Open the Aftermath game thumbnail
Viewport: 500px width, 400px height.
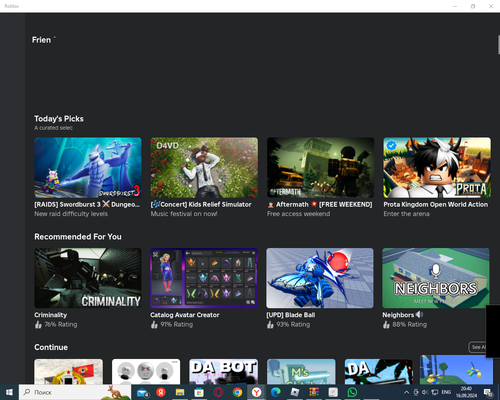coord(320,167)
